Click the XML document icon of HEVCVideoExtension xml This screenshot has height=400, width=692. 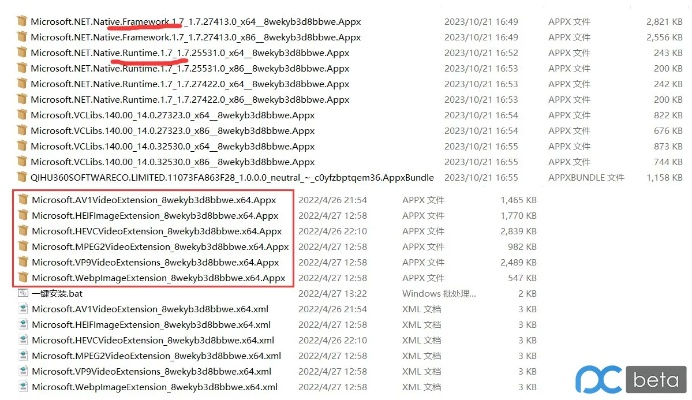point(23,340)
